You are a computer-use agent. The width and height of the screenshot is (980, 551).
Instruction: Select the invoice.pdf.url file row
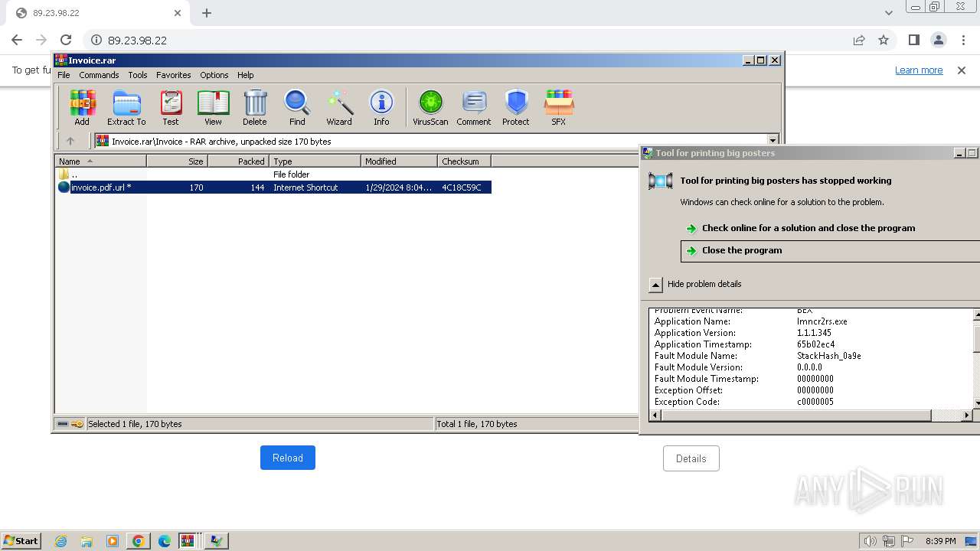[x=274, y=187]
